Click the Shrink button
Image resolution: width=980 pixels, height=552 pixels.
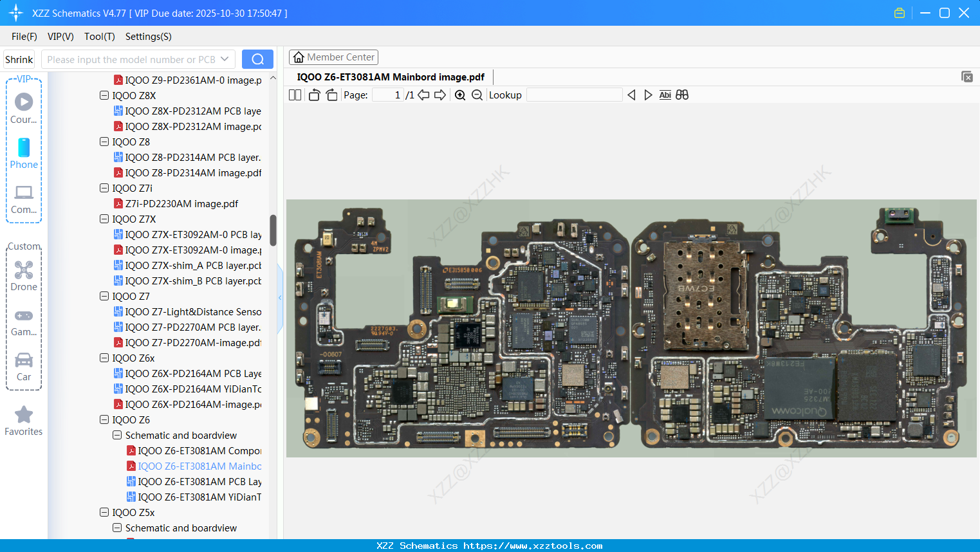tap(19, 59)
